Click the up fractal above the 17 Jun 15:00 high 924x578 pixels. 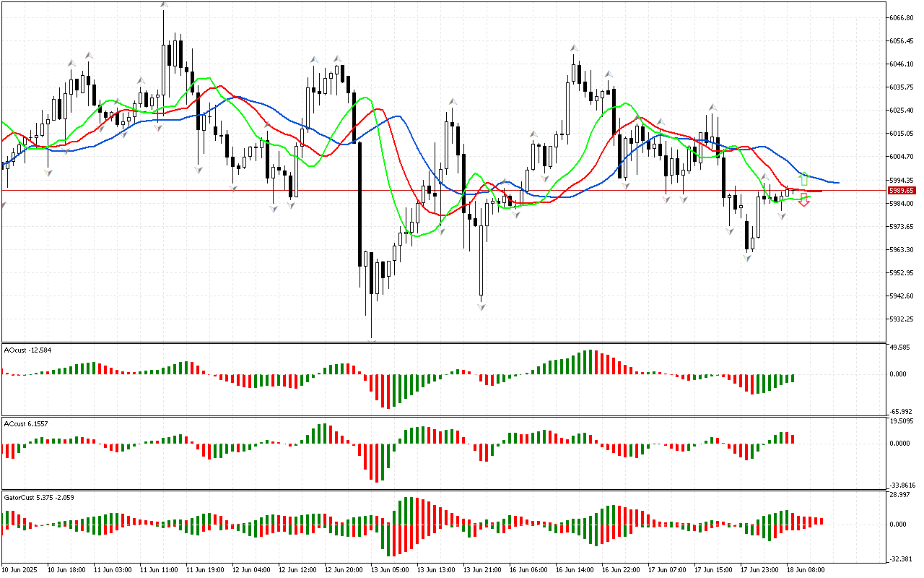point(712,108)
